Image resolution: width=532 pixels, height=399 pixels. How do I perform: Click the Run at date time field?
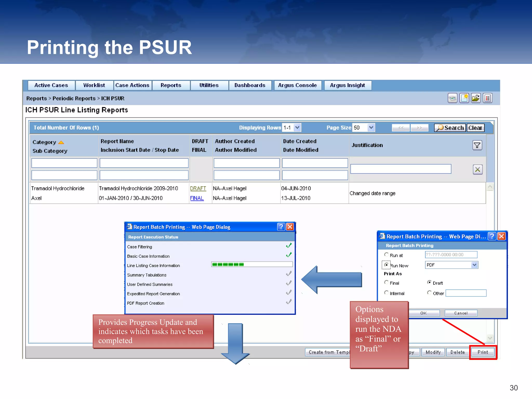coord(451,255)
